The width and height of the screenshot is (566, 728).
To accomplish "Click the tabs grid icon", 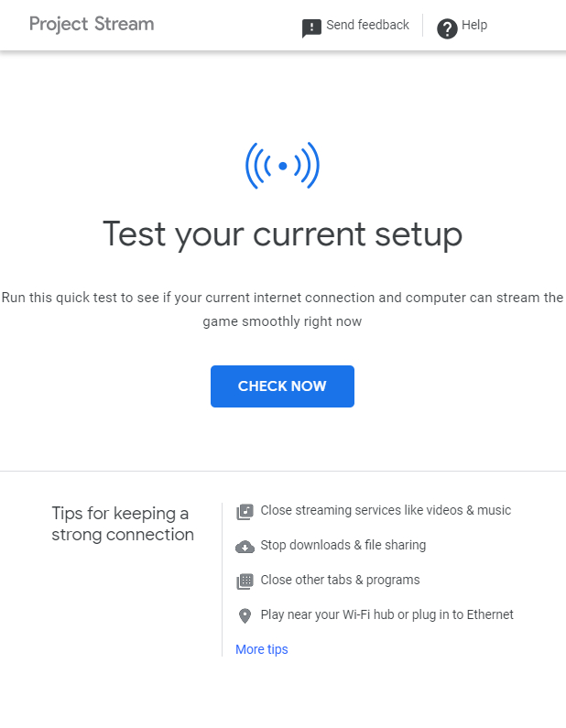I will point(245,581).
